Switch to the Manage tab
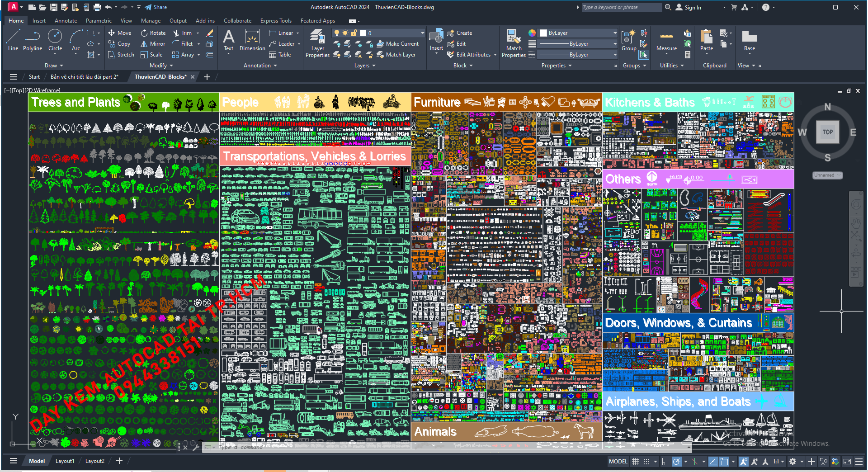This screenshot has width=868, height=472. click(x=151, y=21)
